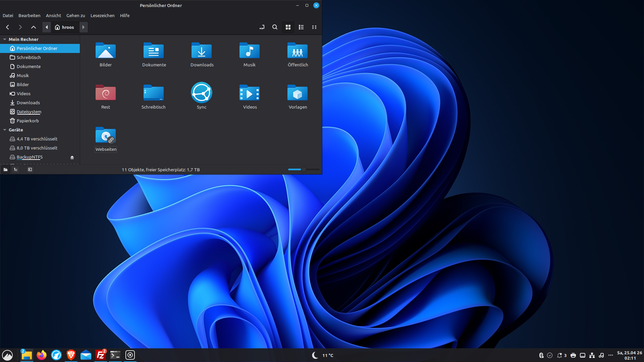Image resolution: width=644 pixels, height=362 pixels.
Task: Collapse the Geräte section
Action: (x=5, y=130)
